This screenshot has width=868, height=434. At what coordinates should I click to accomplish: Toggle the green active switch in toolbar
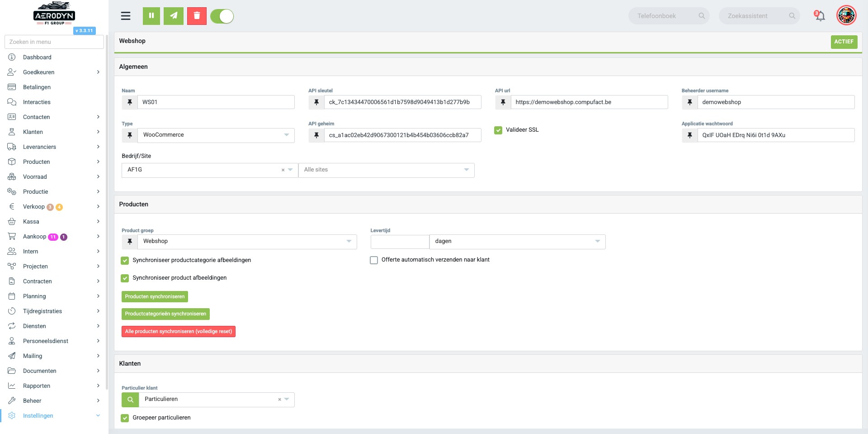222,16
